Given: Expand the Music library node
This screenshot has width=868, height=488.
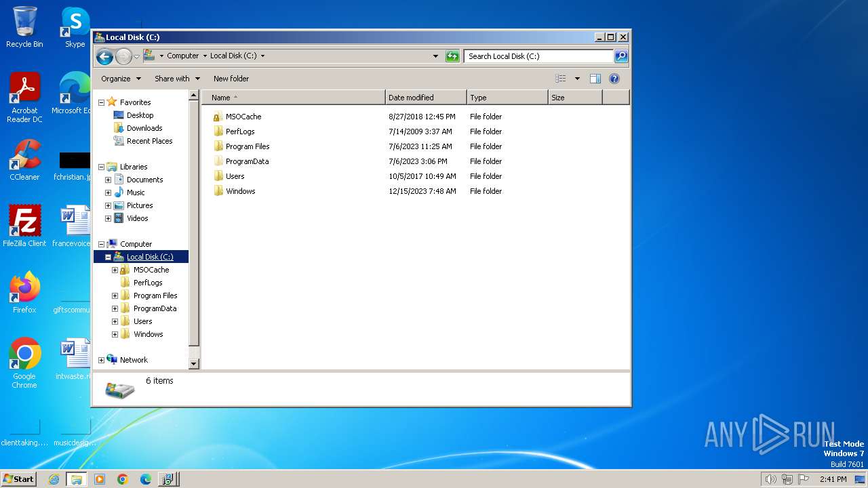Looking at the screenshot, I should pos(108,192).
